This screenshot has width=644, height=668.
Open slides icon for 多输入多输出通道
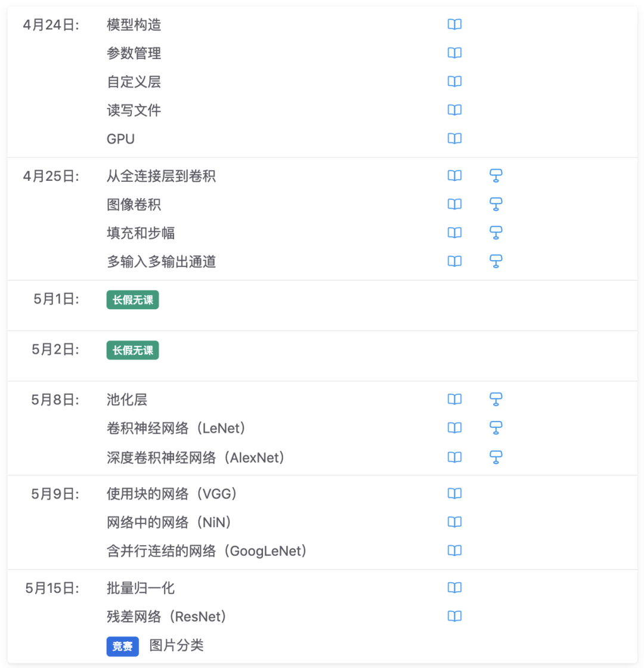point(496,261)
